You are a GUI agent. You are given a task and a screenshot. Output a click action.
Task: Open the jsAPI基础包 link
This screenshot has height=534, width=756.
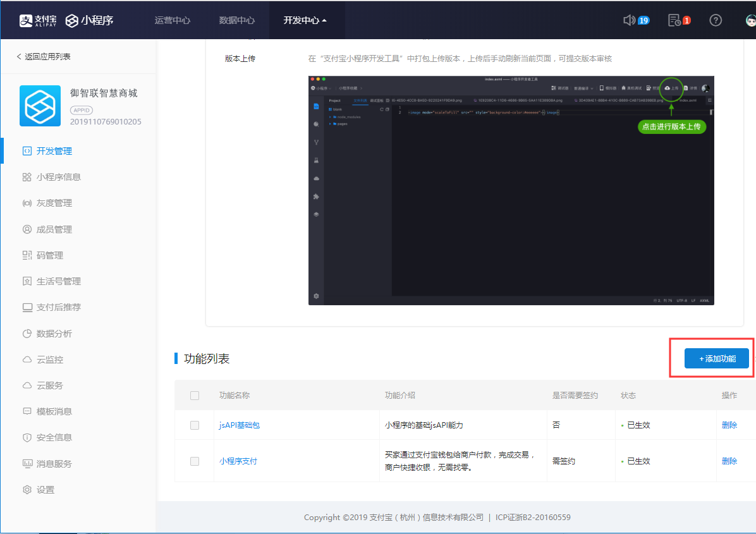click(x=239, y=425)
